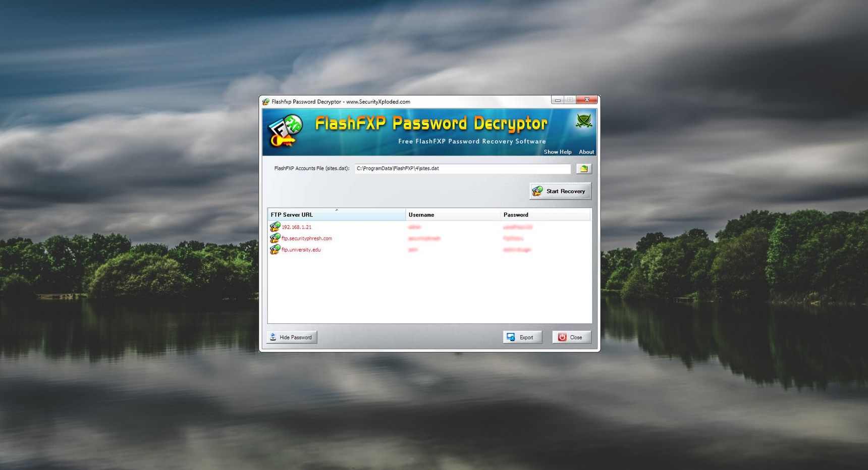
Task: Open the About link
Action: click(x=586, y=152)
